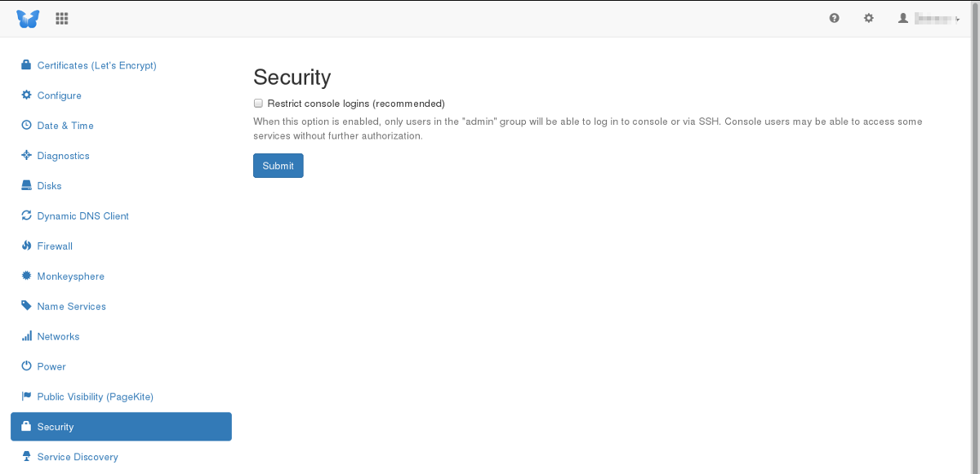Click the Power icon in sidebar
The image size is (980, 474).
[26, 366]
